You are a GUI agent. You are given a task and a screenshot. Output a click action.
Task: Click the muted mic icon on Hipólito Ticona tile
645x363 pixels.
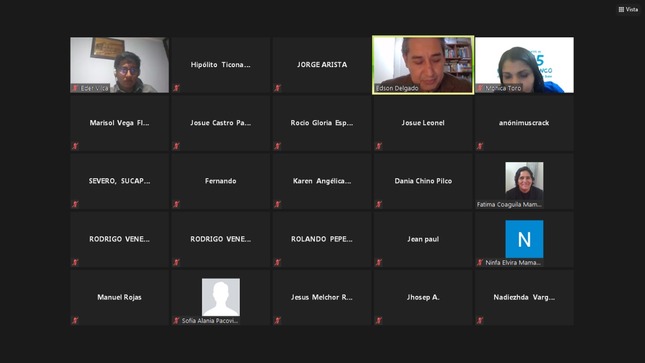pos(176,88)
